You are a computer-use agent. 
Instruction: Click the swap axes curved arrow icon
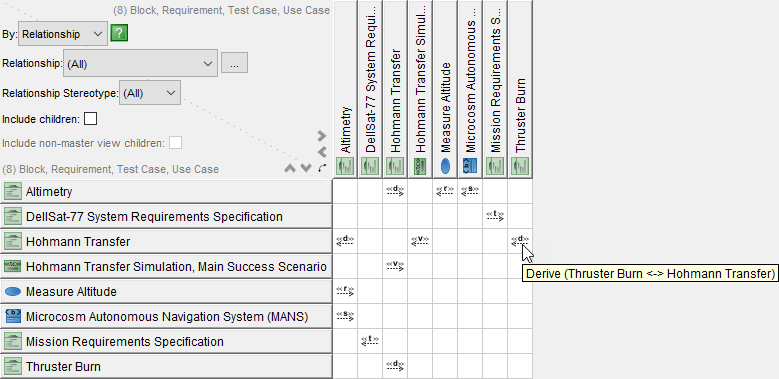(x=322, y=168)
